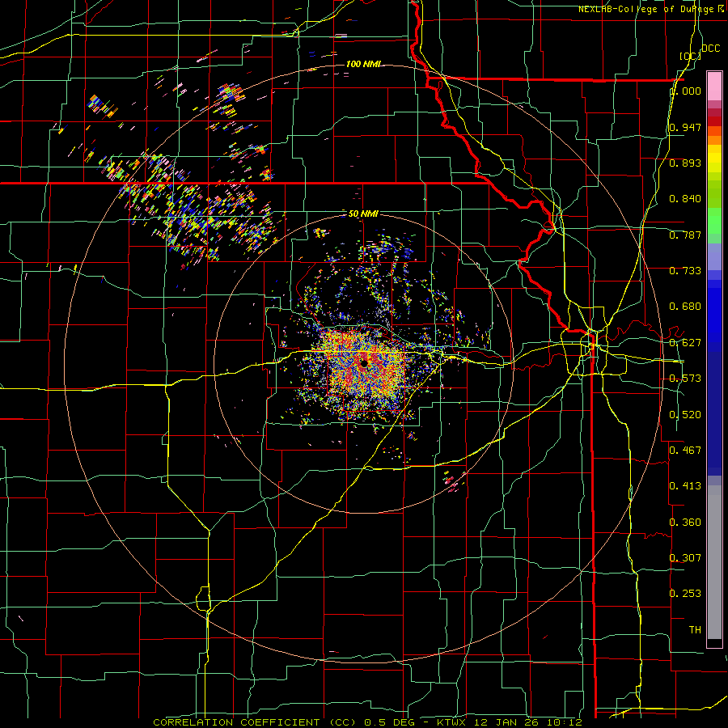Viewport: 728px width, 728px height.
Task: Click the [CC] legend header
Action: (x=690, y=56)
